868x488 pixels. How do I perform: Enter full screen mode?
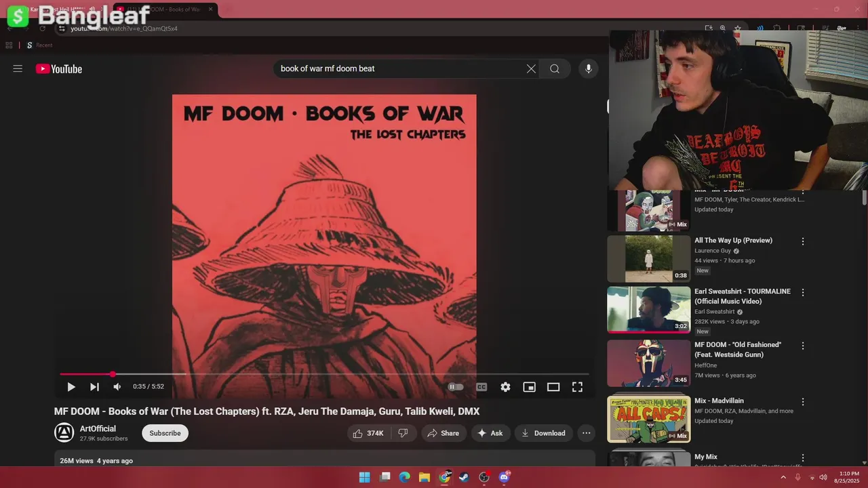(577, 387)
